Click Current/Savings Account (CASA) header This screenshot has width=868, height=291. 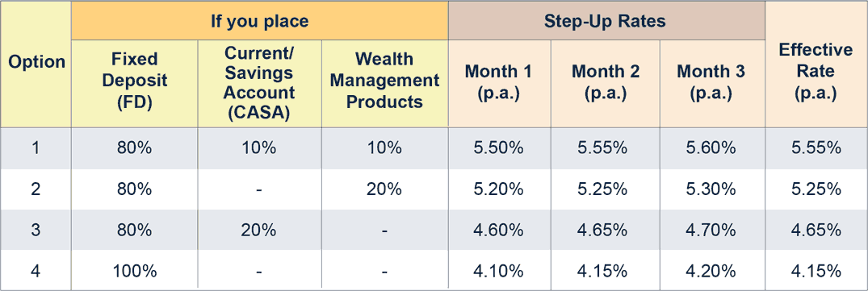pos(260,83)
